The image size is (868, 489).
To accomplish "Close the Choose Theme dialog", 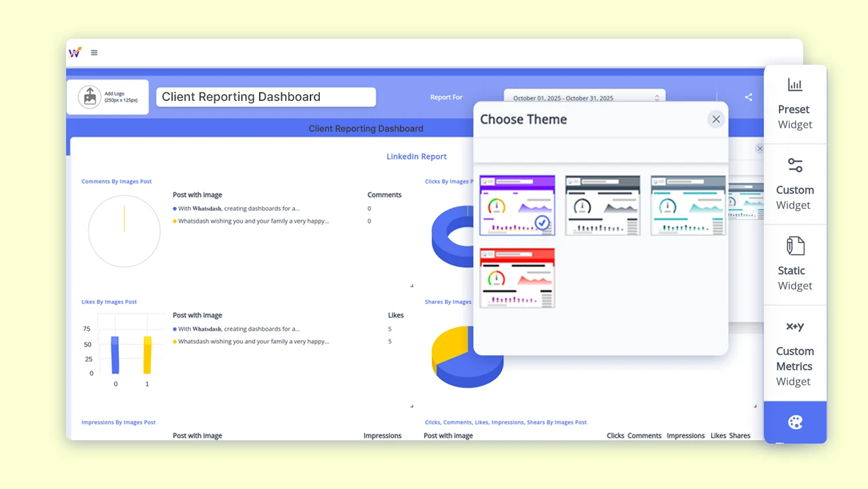I will (716, 119).
